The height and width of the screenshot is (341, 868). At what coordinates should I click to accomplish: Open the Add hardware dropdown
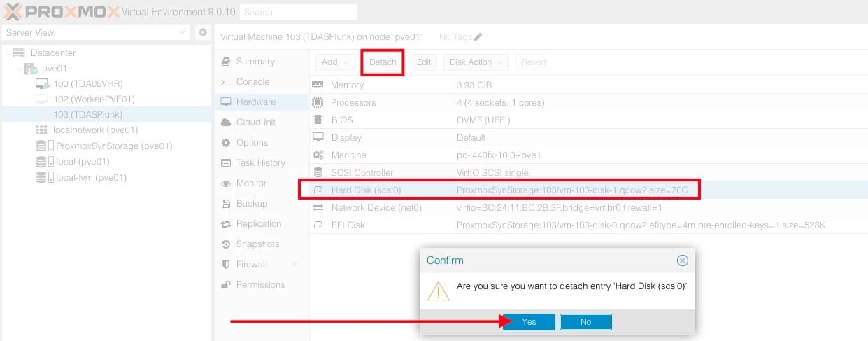pyautogui.click(x=336, y=62)
